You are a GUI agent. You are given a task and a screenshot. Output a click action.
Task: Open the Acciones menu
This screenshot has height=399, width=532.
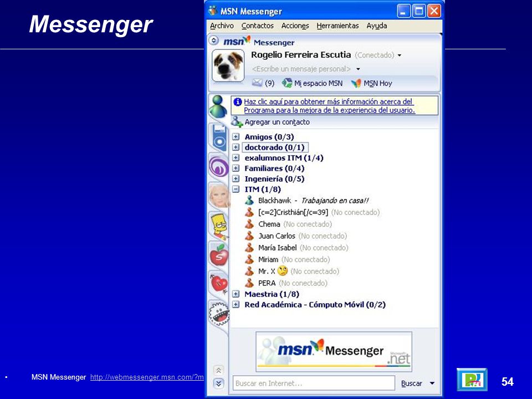(295, 26)
